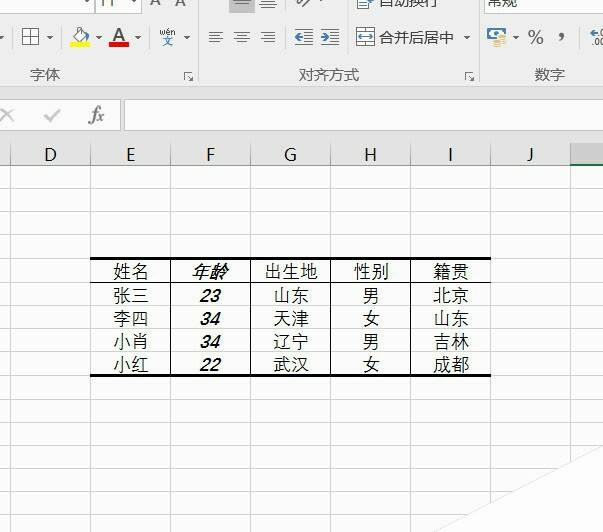Select column F header
Viewport: 603px width, 532px height.
click(210, 154)
